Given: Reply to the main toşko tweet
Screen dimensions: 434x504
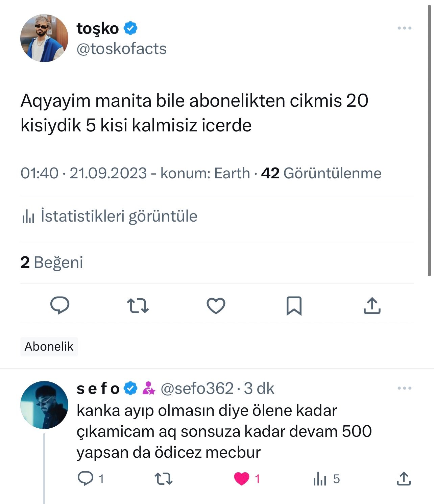Looking at the screenshot, I should click(60, 306).
